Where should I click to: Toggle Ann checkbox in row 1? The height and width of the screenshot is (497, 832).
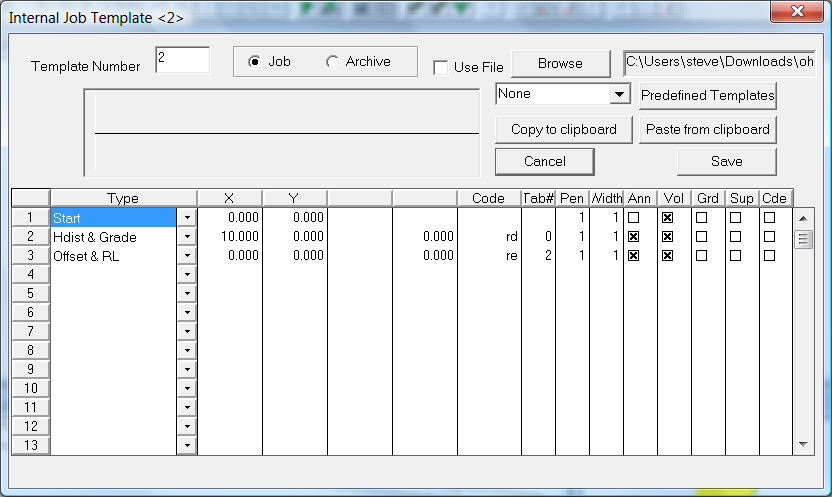(x=633, y=217)
